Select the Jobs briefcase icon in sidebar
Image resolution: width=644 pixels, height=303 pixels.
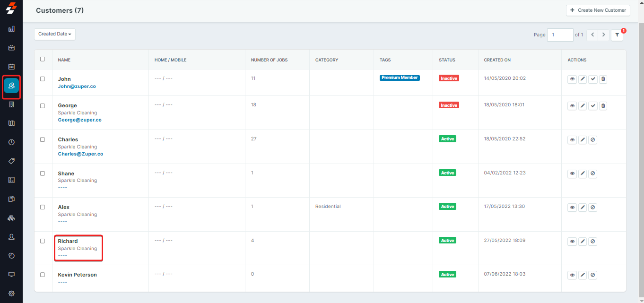11,47
